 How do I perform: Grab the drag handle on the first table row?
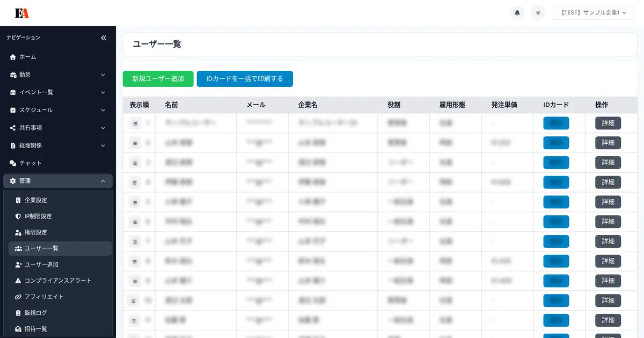point(135,123)
